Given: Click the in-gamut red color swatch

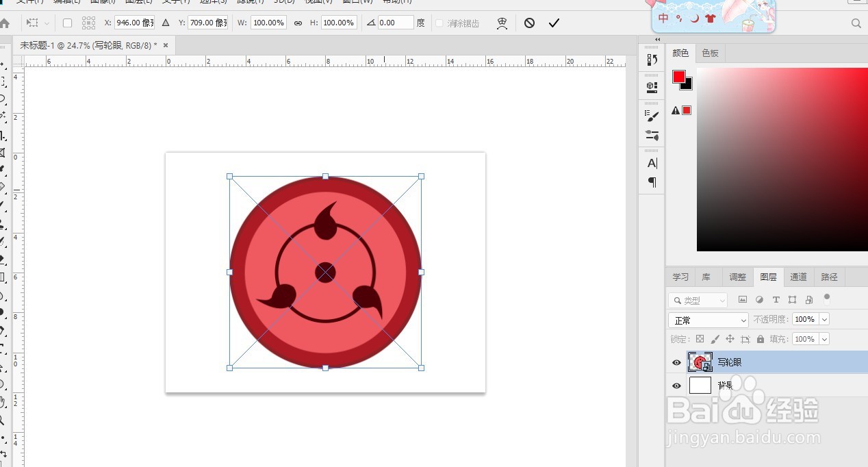Looking at the screenshot, I should [x=687, y=110].
